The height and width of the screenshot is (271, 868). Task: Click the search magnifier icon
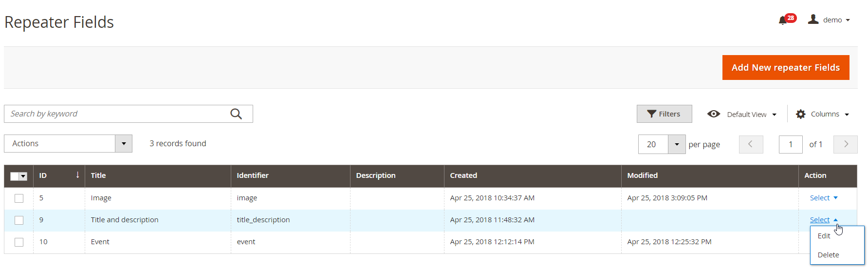tap(236, 114)
